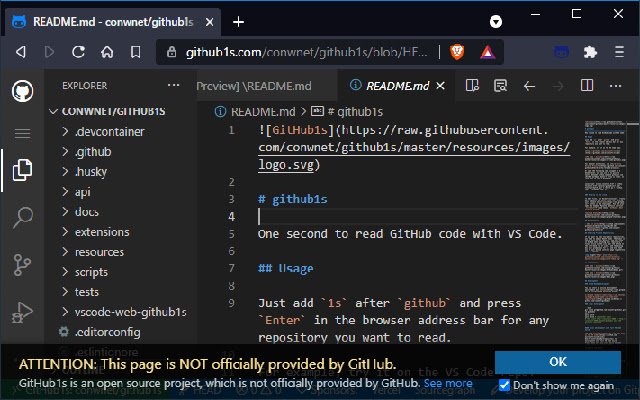Open a new browser tab
This screenshot has height=400, width=640.
[238, 22]
